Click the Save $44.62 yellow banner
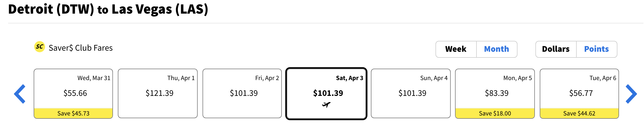The image size is (644, 134). 579,113
